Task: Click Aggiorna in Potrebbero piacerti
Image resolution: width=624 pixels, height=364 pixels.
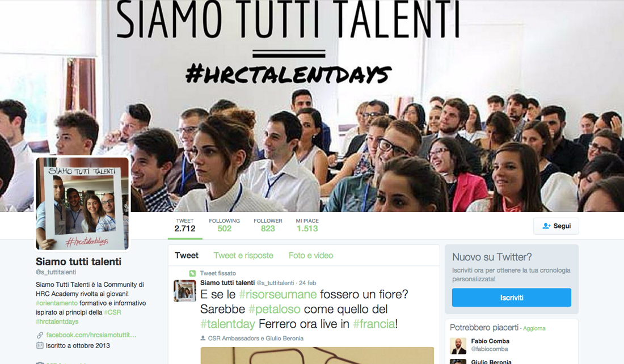Action: 534,329
